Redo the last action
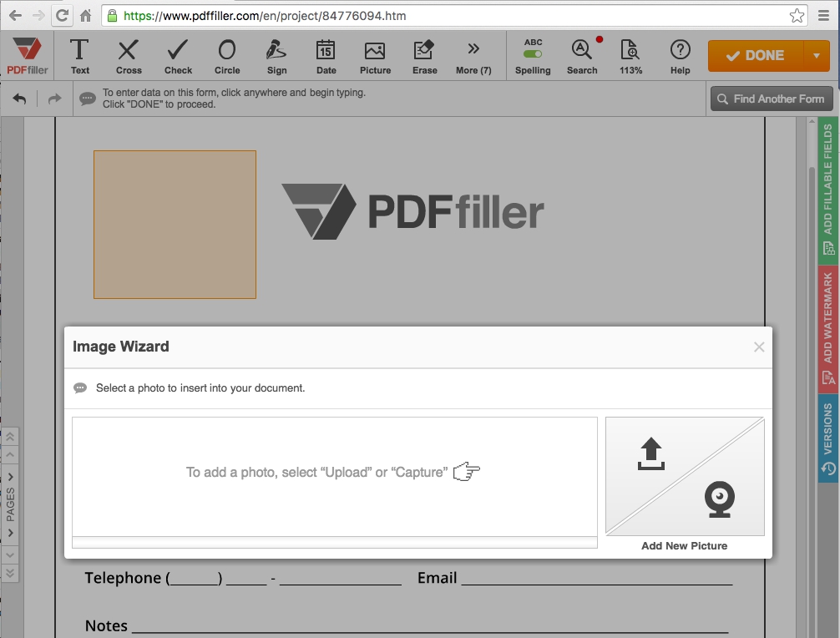Screen dimensions: 840x638 tap(54, 99)
